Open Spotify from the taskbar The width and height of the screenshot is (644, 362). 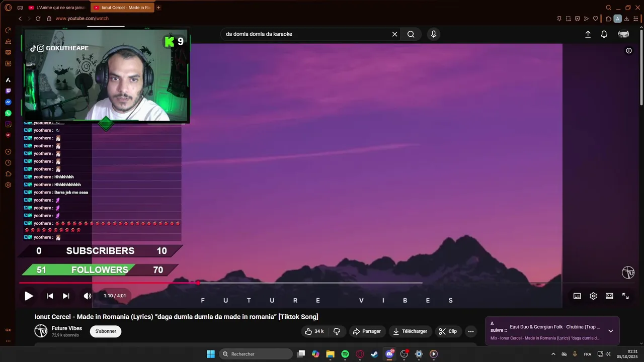tap(345, 354)
